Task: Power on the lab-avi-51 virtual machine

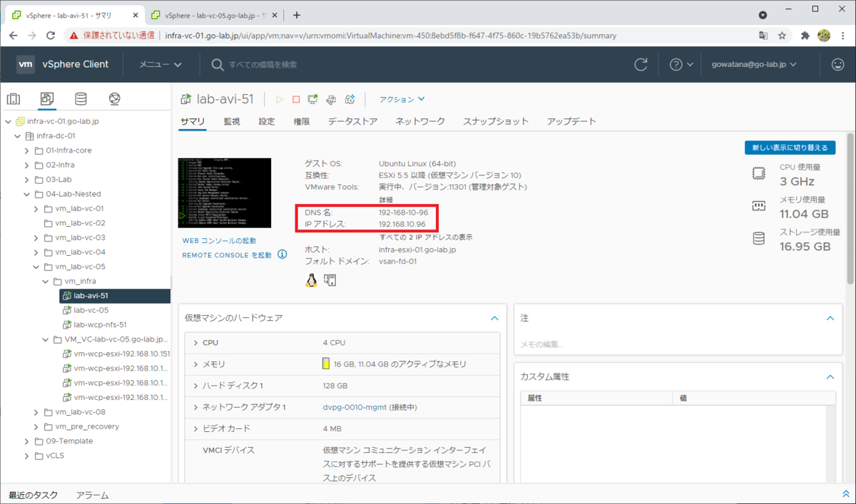Action: tap(280, 99)
